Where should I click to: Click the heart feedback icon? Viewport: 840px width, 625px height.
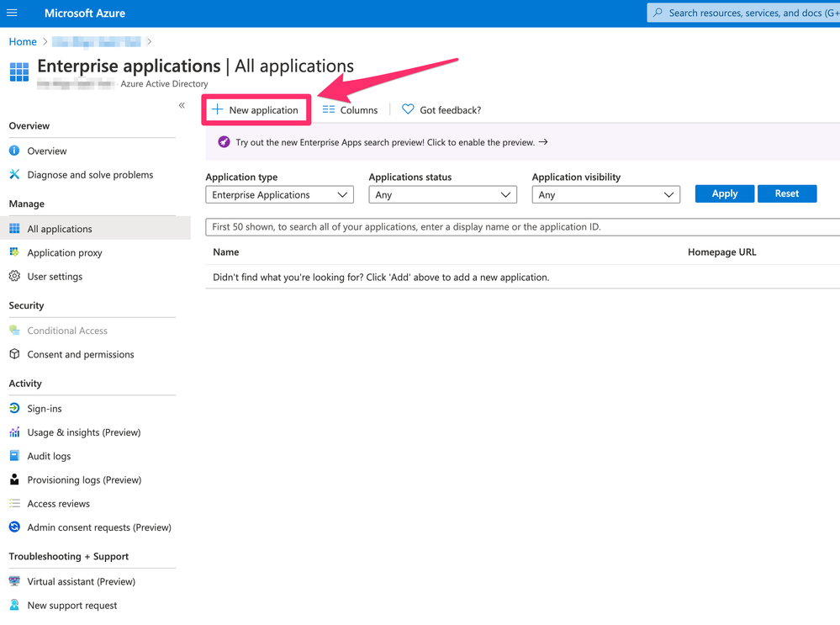click(408, 109)
